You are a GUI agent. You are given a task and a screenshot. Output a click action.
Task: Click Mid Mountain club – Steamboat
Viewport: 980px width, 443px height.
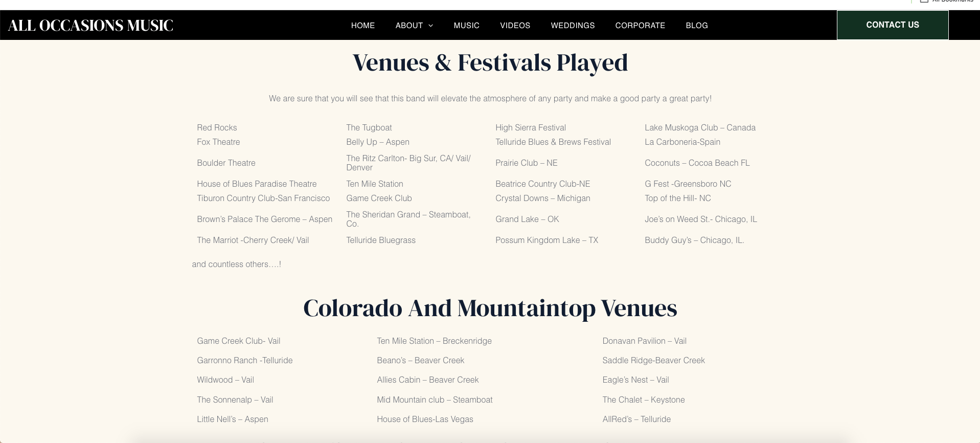pos(435,400)
